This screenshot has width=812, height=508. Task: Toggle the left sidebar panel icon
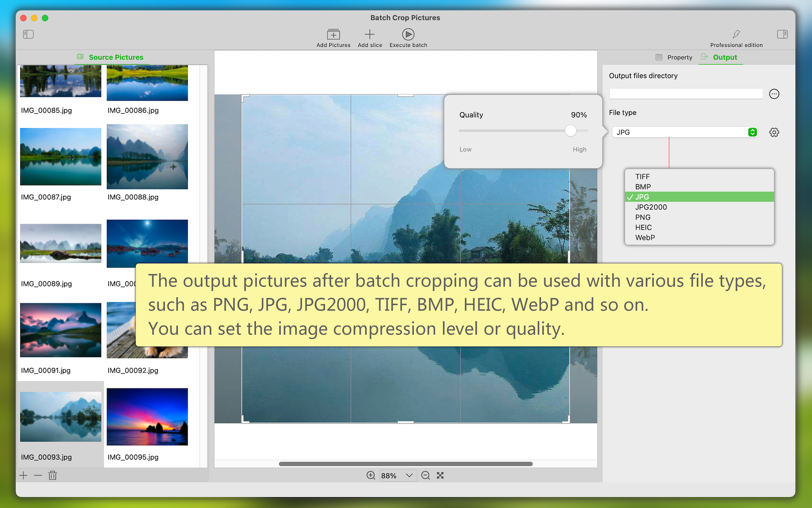[x=28, y=34]
